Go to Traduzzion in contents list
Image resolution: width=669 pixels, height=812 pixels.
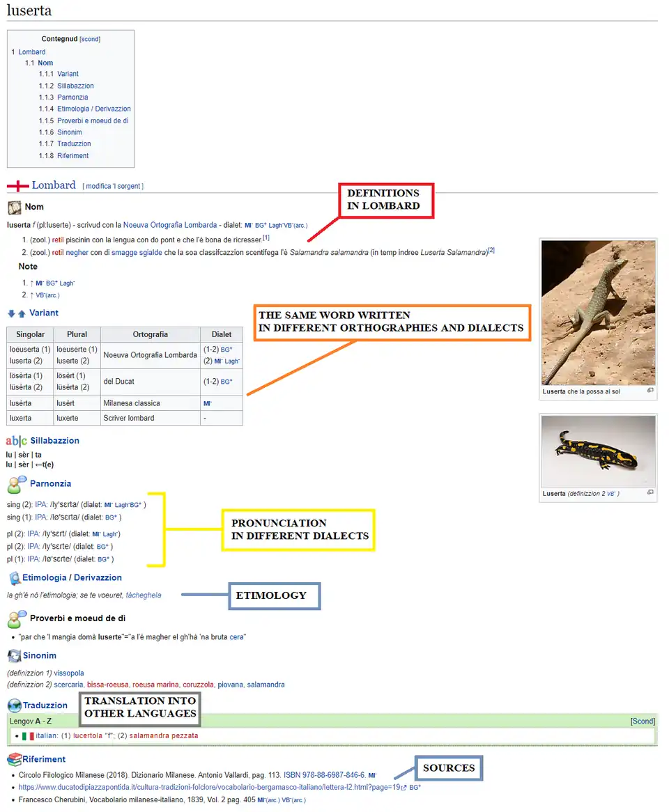(74, 144)
